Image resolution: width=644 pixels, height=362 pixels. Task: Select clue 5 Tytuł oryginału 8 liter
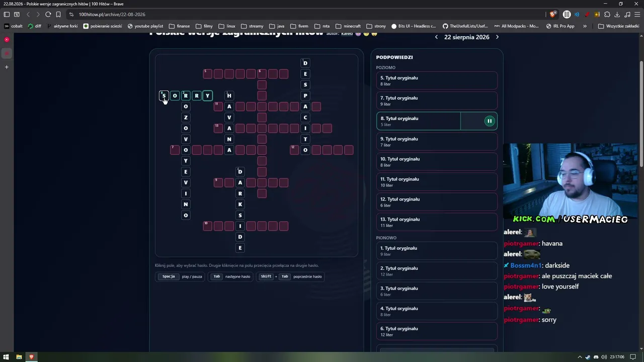437,80
